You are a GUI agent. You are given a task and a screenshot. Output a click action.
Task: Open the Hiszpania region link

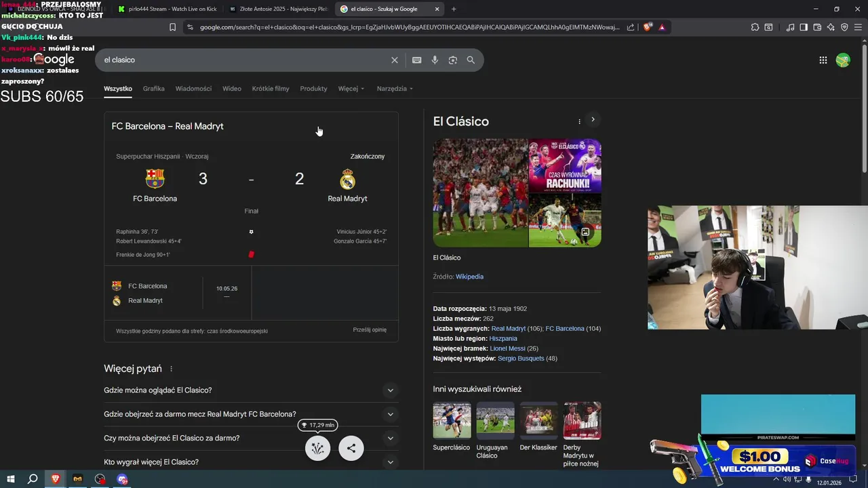(503, 338)
